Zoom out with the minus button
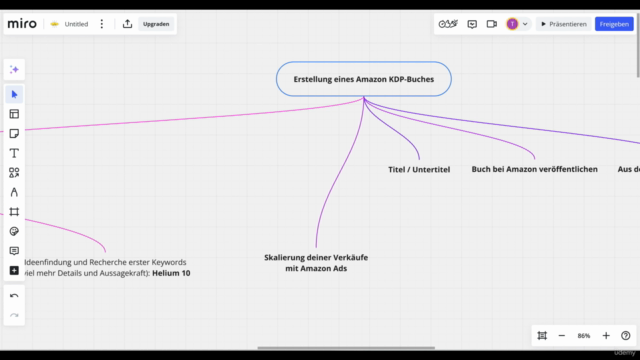The height and width of the screenshot is (360, 640). [562, 336]
